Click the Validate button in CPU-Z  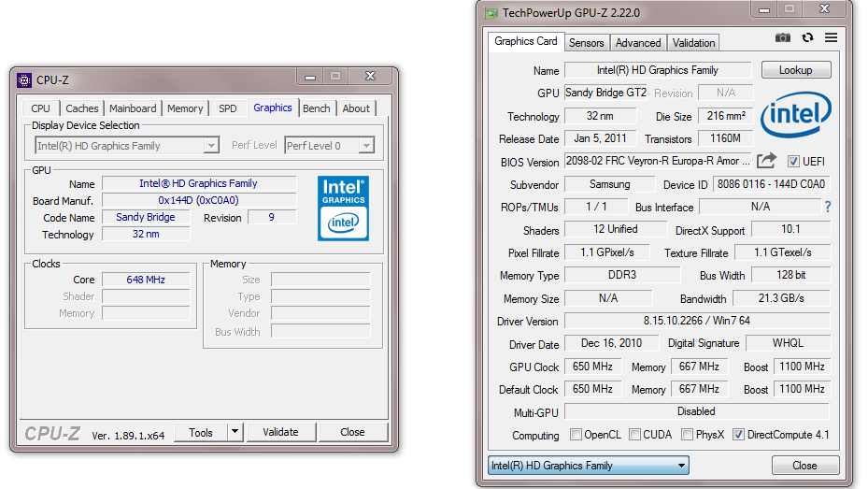click(x=280, y=432)
